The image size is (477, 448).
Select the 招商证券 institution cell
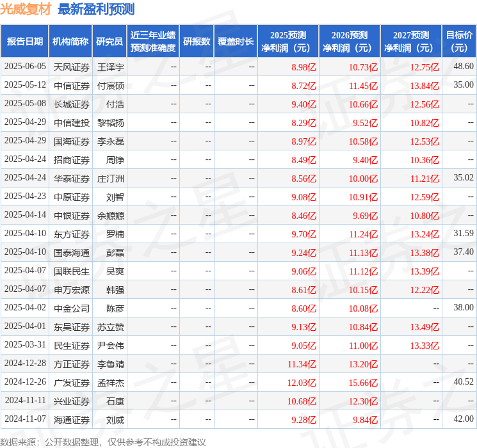[72, 160]
